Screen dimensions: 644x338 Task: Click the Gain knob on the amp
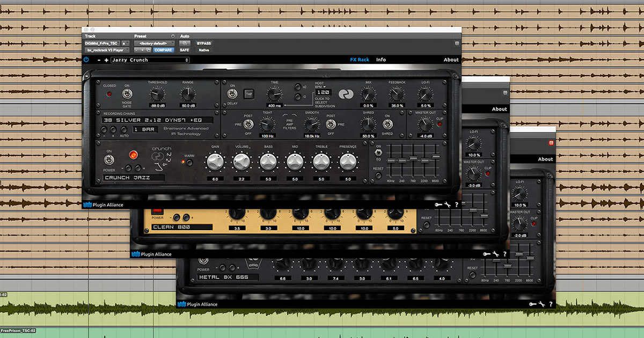[x=215, y=161]
